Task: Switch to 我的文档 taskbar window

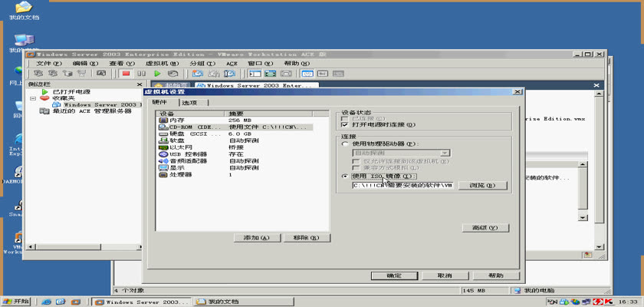Action: click(x=244, y=302)
